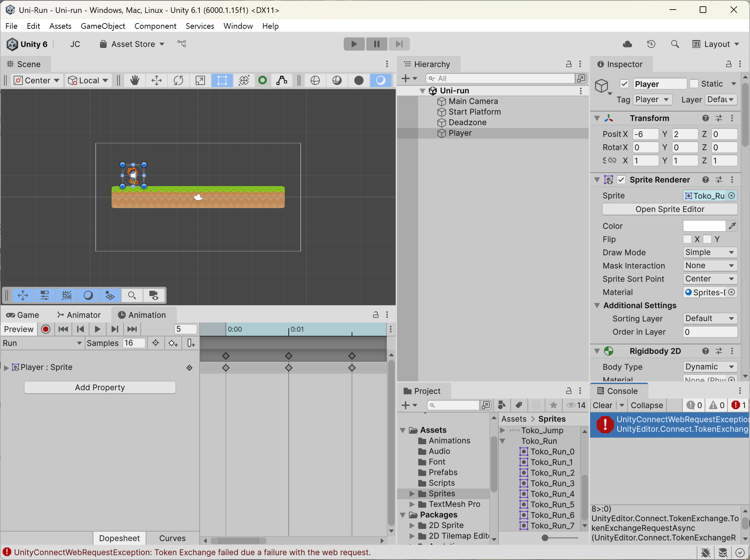Open the Run clip selection dropdown
Viewport: 750px width, 560px height.
coord(42,343)
